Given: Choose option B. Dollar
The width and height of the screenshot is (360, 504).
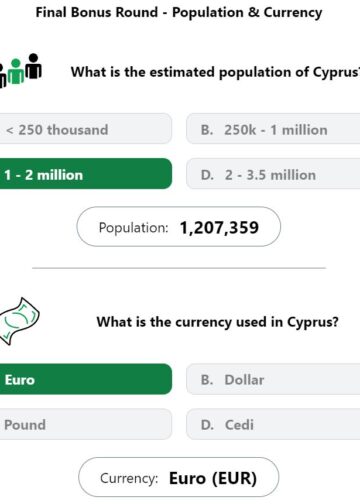Looking at the screenshot, I should coord(273,379).
